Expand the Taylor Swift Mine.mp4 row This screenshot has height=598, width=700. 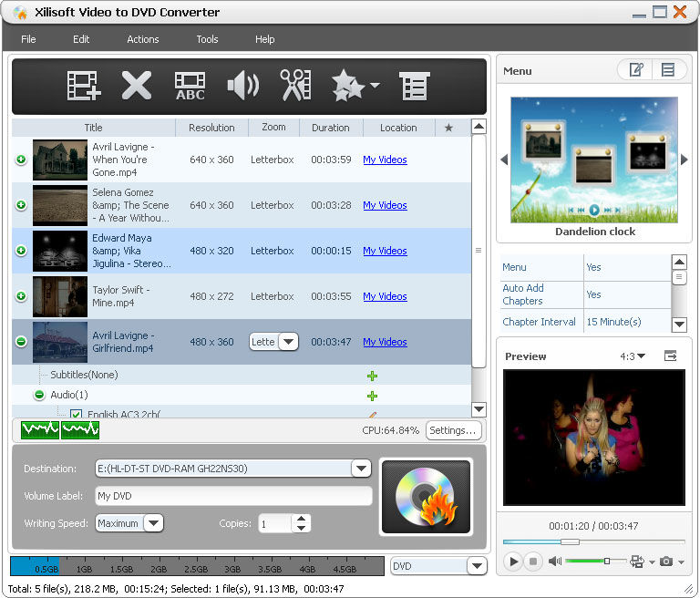[x=21, y=296]
